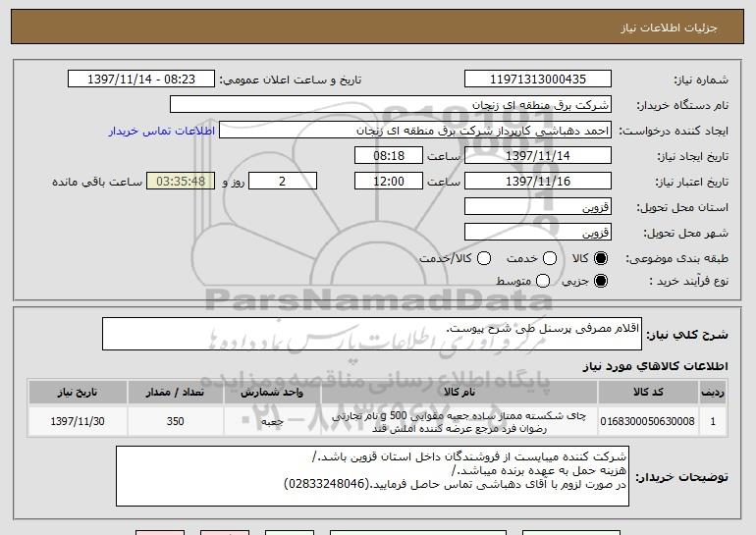Click the ردیف column header
Screen dimensions: 756x535
pyautogui.click(x=713, y=392)
